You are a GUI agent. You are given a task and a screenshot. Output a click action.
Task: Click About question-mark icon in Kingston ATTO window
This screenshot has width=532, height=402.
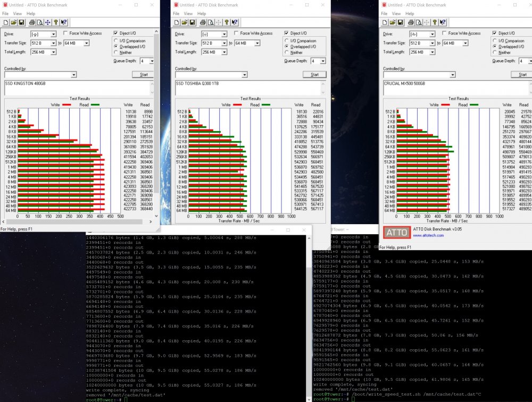[x=56, y=22]
